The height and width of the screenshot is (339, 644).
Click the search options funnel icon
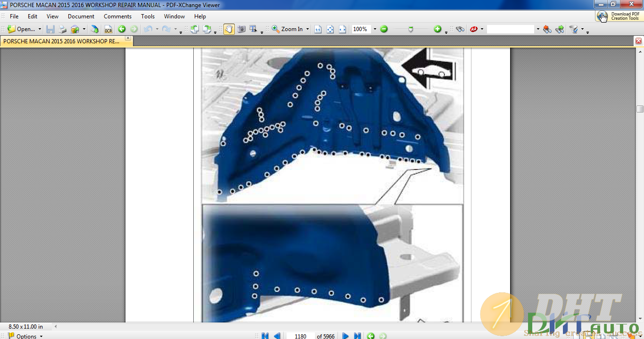[573, 29]
